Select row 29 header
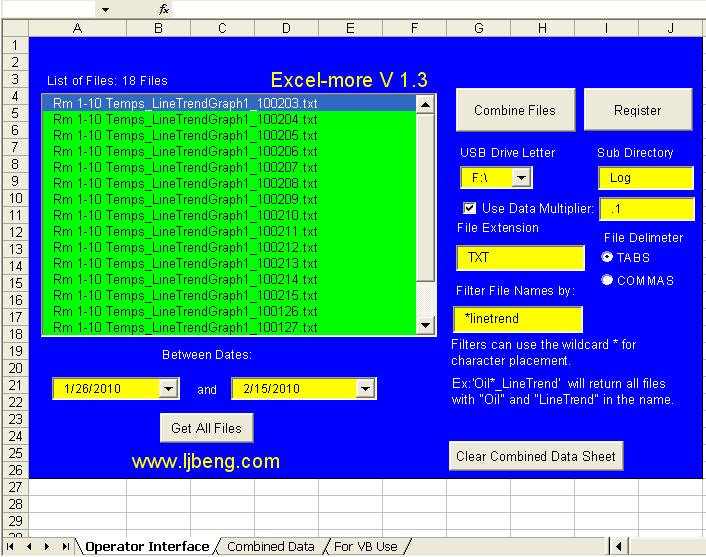706x557 pixels. 15,521
